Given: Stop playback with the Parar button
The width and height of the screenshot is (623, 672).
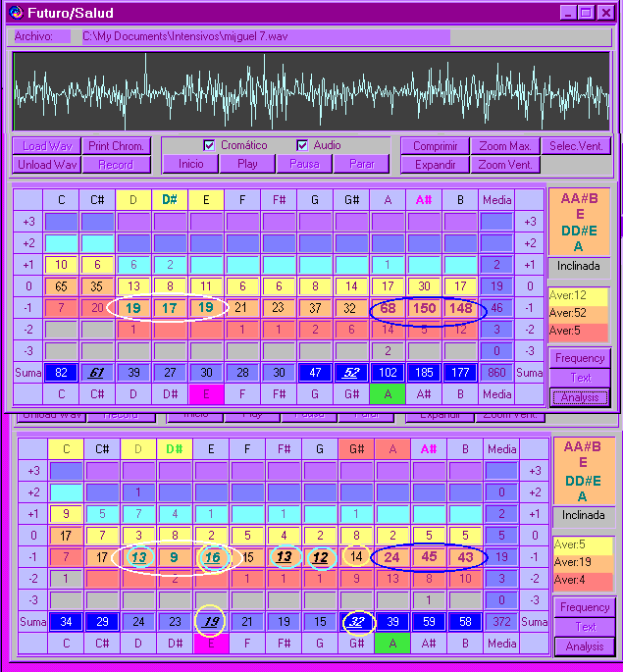Looking at the screenshot, I should coord(361,164).
